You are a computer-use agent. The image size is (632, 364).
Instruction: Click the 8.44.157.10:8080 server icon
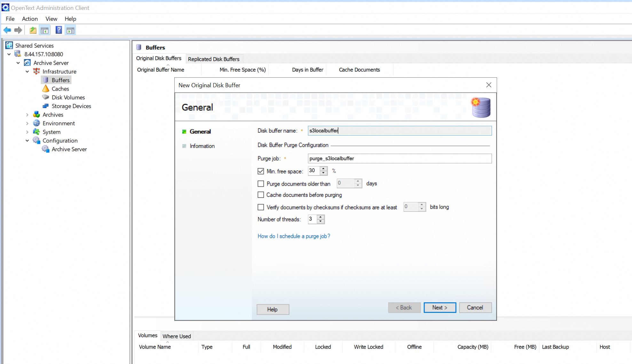(x=18, y=54)
